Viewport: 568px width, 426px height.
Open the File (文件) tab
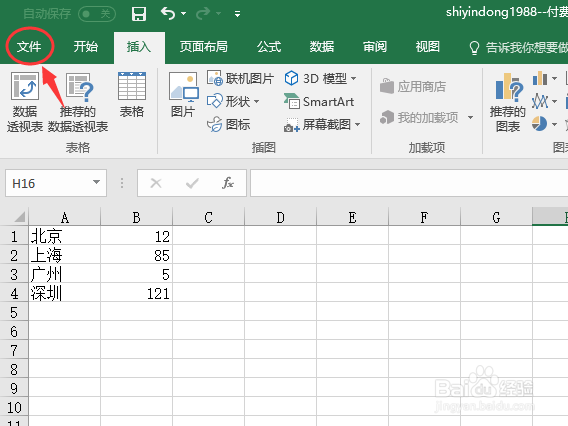pos(29,47)
